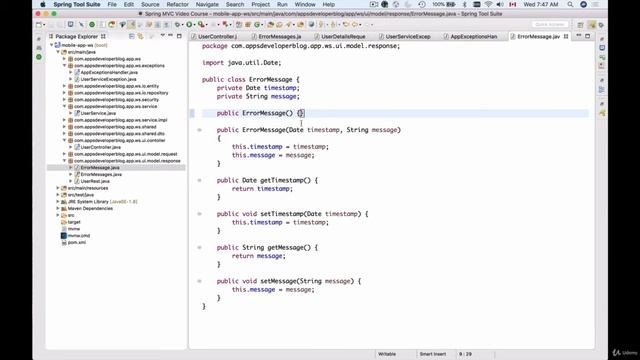Click the Open Perspective icon
Image resolution: width=640 pixels, height=360 pixels.
[580, 25]
